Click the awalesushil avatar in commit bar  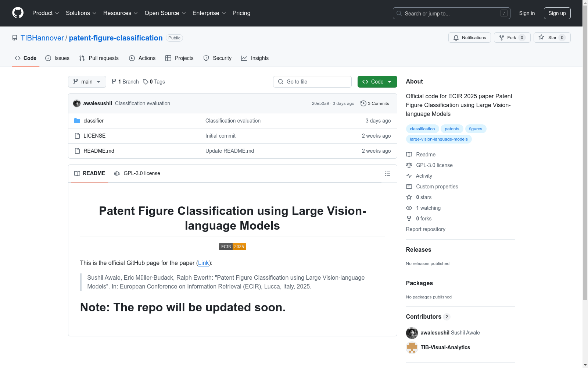coord(77,103)
